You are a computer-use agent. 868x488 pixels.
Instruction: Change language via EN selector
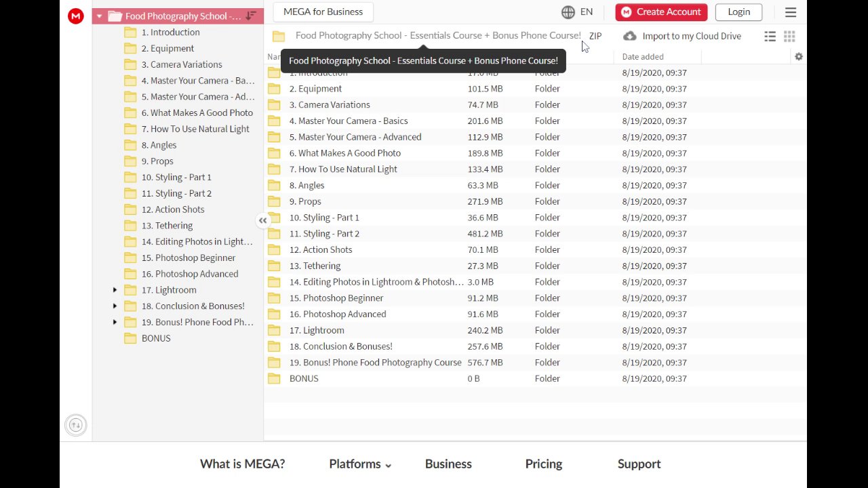587,12
